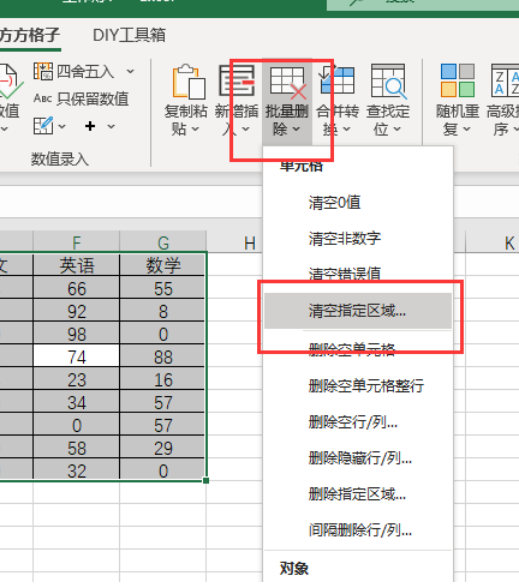Screen dimensions: 519x585
Task: Click cell with value 58
Action: (x=76, y=447)
